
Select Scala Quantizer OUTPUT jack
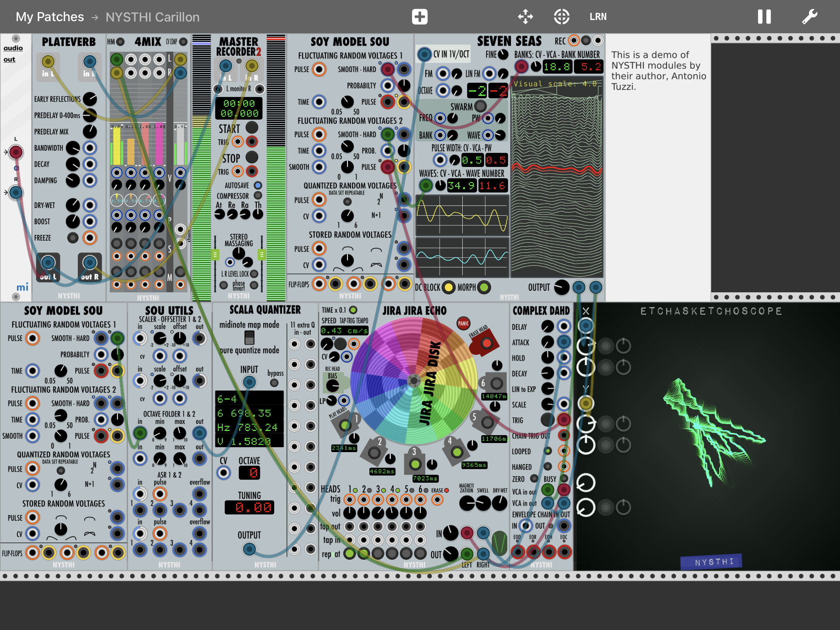click(249, 549)
